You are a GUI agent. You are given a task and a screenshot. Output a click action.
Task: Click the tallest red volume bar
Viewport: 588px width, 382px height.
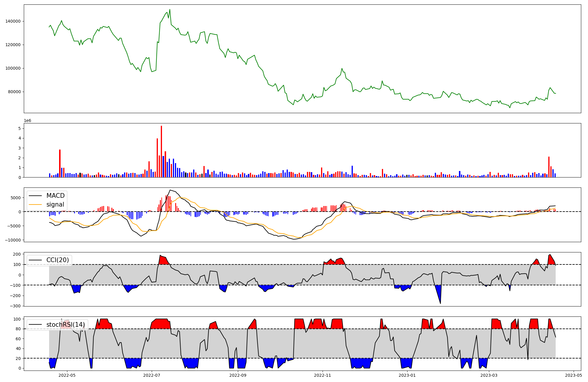click(161, 151)
